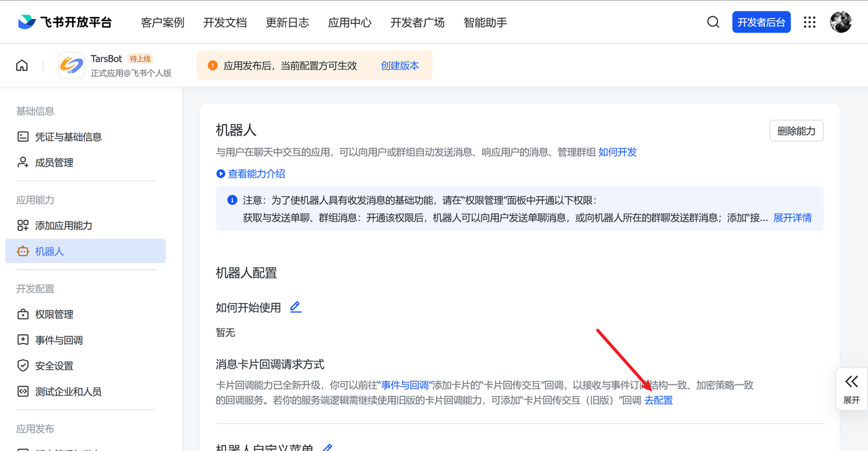Click the home icon in breadcrumb

point(22,66)
